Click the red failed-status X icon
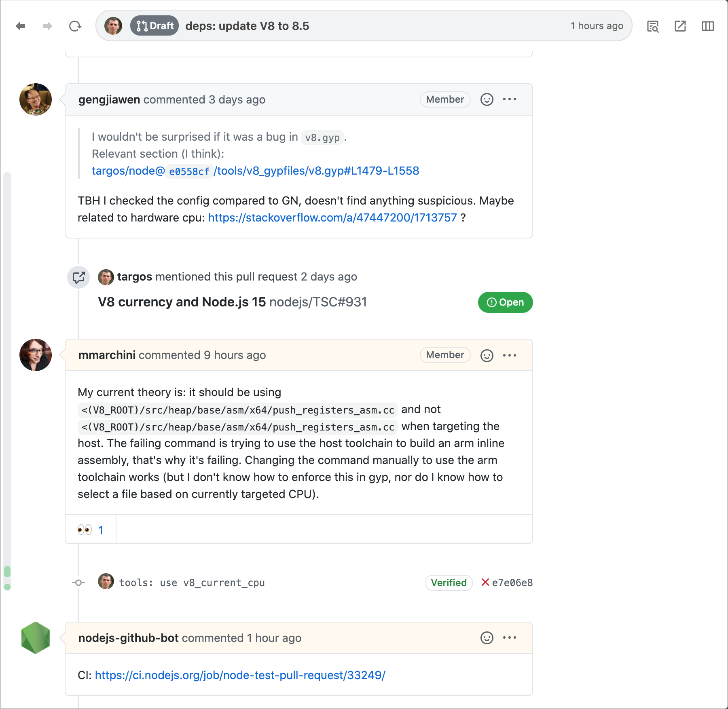 [x=485, y=582]
